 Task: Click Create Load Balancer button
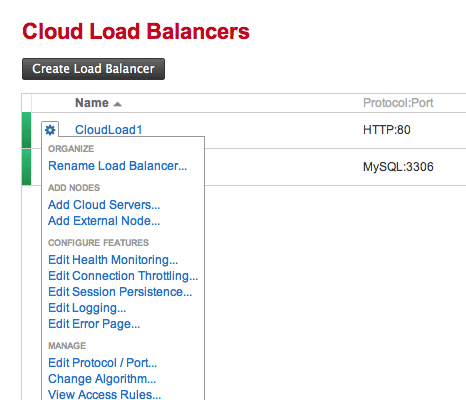tap(93, 69)
